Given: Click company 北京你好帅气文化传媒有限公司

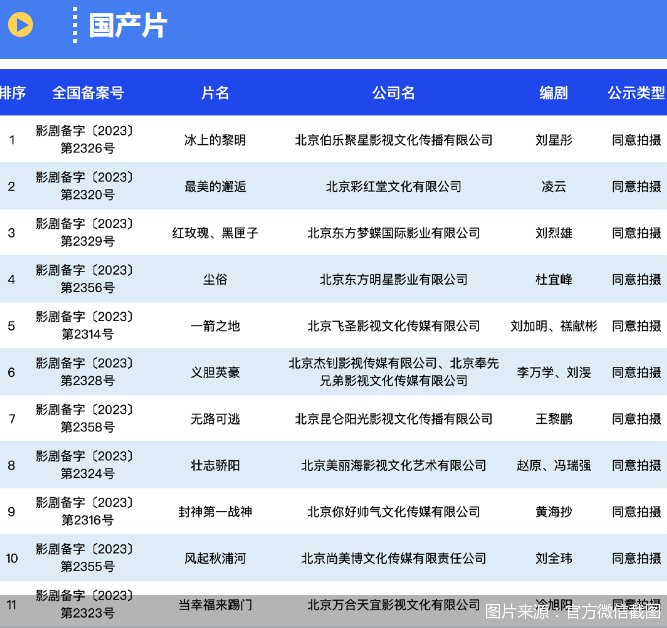Looking at the screenshot, I should [393, 512].
